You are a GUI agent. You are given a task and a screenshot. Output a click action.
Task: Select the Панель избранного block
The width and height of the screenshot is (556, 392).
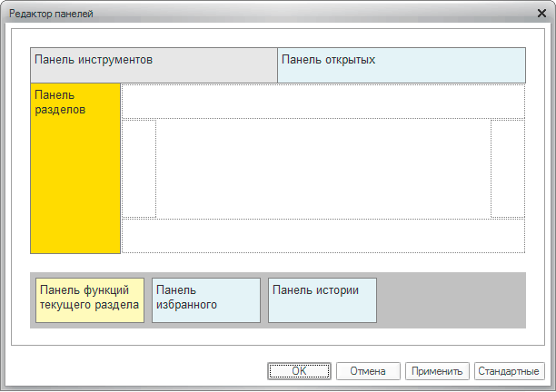coord(206,300)
